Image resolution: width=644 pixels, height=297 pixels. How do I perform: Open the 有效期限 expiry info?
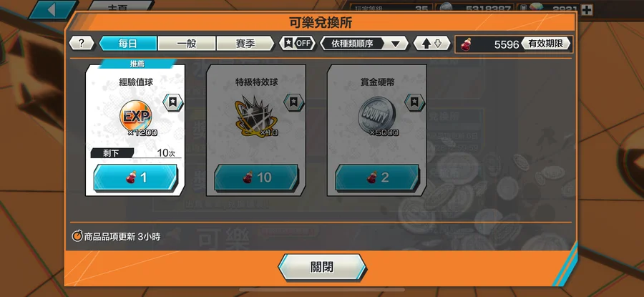tap(546, 44)
